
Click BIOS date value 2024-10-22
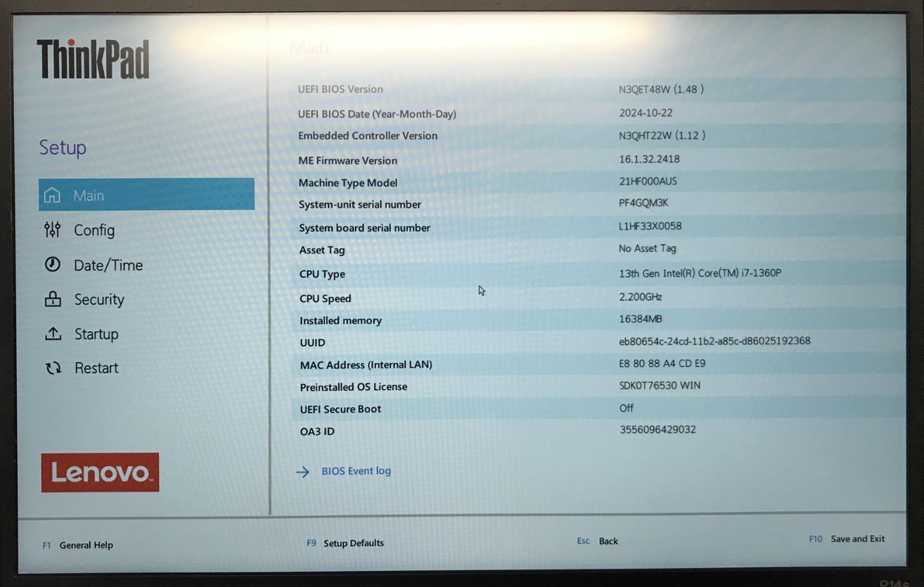tap(646, 113)
